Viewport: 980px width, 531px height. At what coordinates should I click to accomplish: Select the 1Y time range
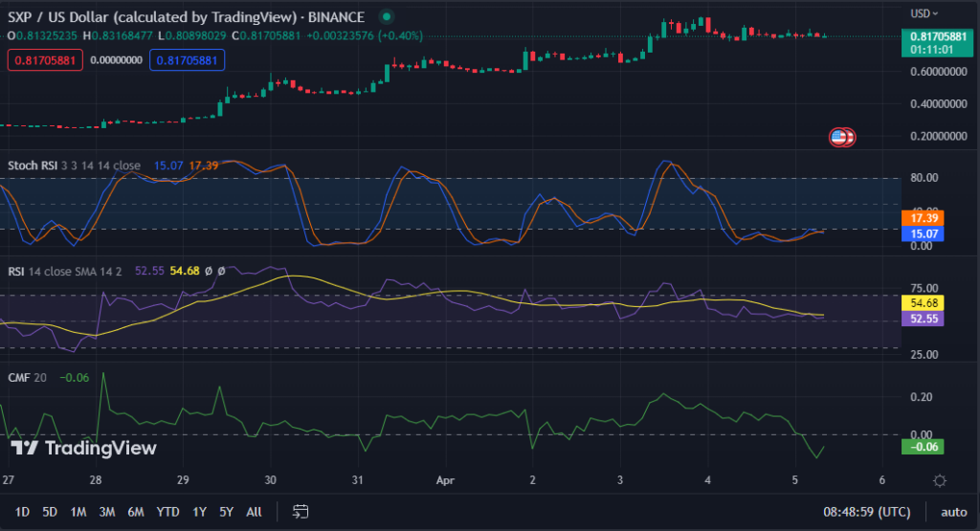tap(199, 512)
